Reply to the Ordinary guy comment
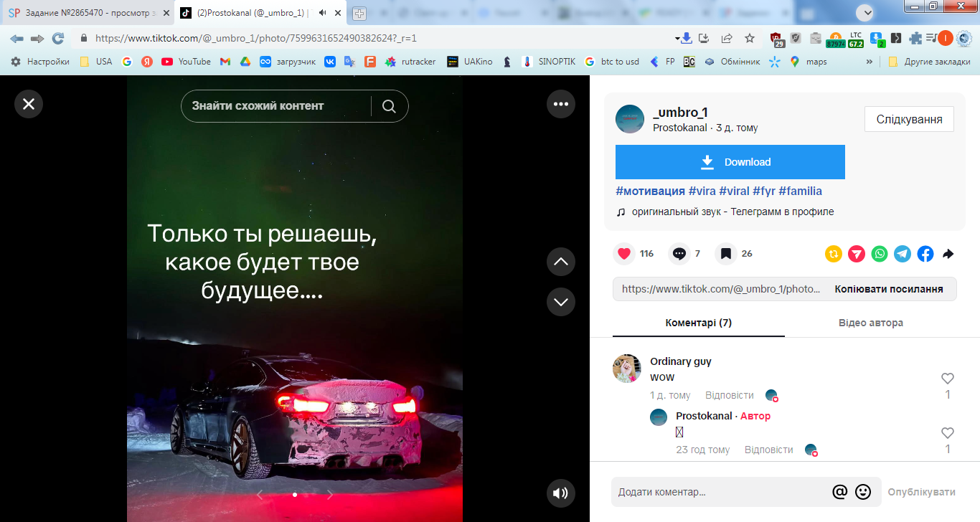 (x=730, y=395)
